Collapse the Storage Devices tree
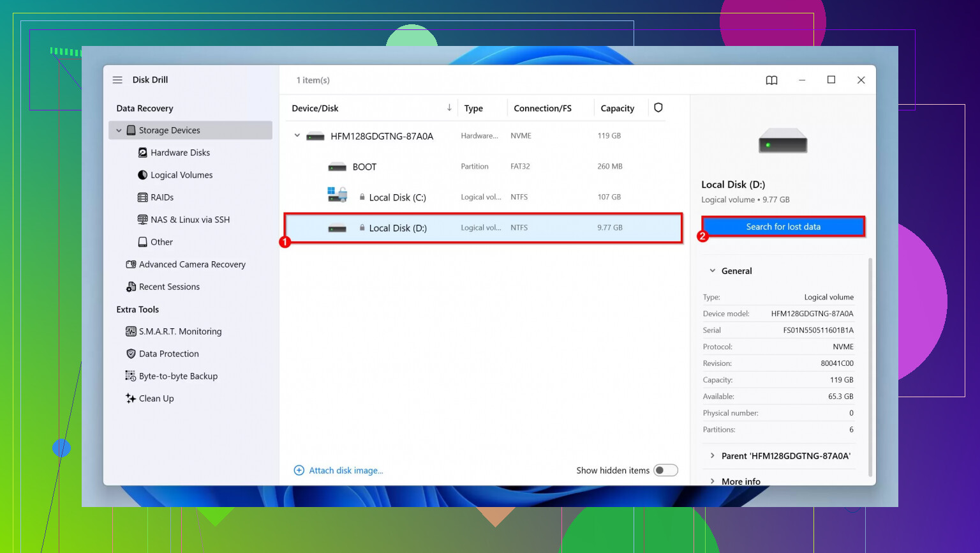Screen dimensions: 980x553 coord(119,130)
